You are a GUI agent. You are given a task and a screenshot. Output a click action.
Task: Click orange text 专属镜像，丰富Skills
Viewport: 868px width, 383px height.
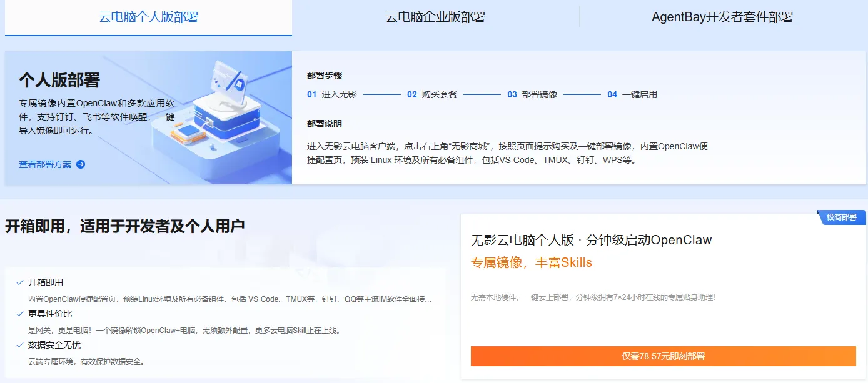532,262
